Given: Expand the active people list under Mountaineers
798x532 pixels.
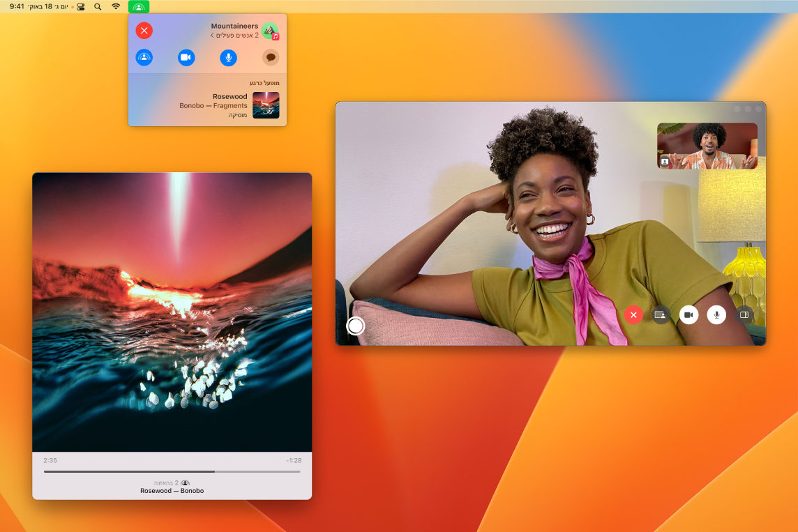Looking at the screenshot, I should pyautogui.click(x=234, y=35).
